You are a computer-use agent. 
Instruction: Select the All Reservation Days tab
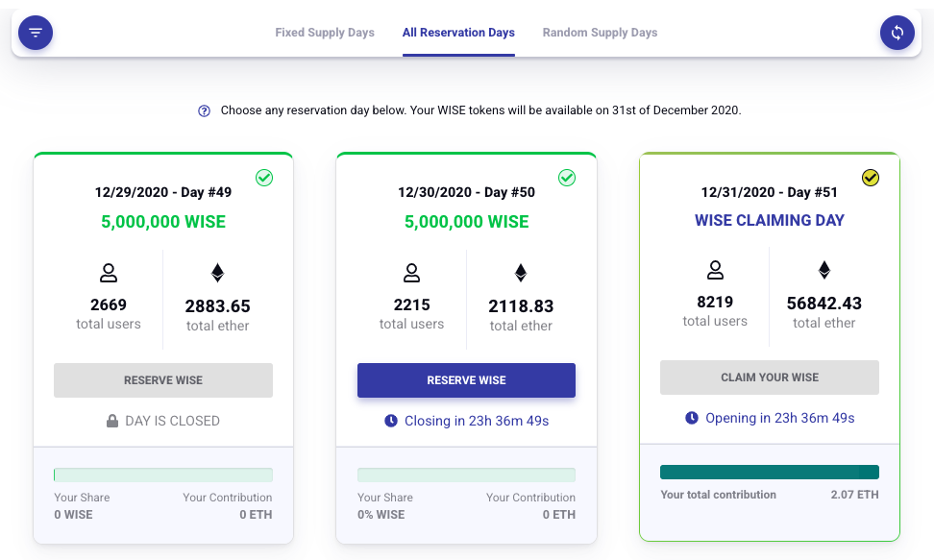point(458,33)
